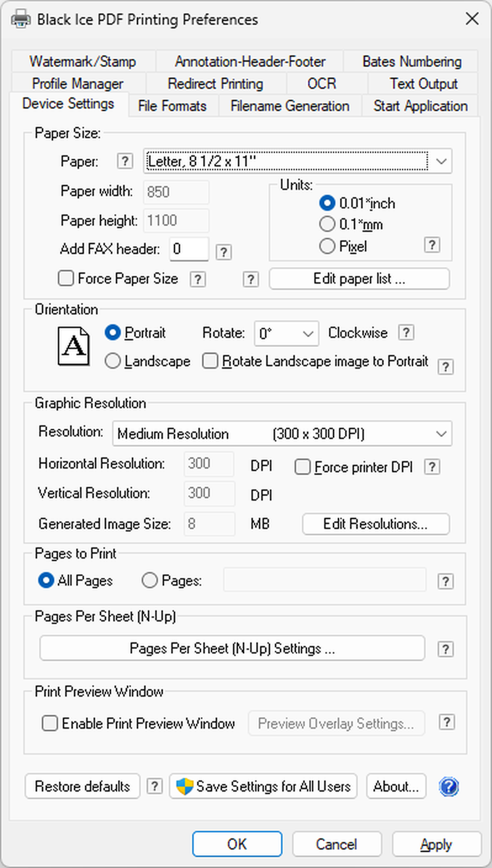Click Edit paper list button
This screenshot has height=868, width=492.
click(x=359, y=279)
